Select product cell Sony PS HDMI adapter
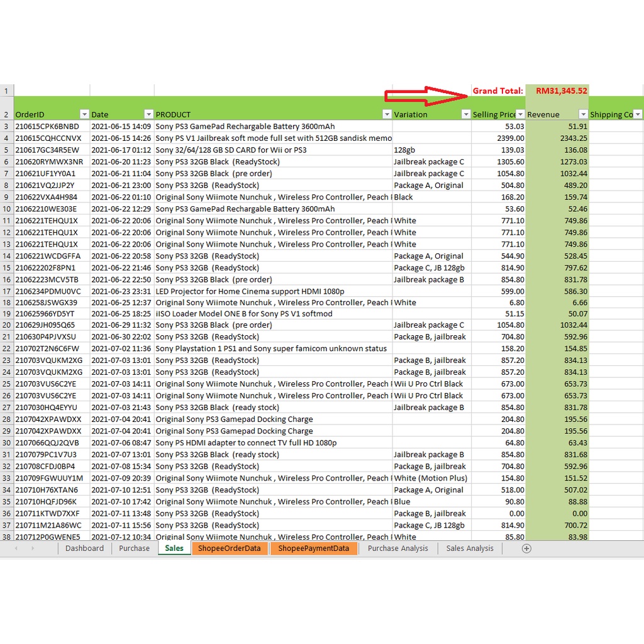The width and height of the screenshot is (644, 644). [273, 443]
